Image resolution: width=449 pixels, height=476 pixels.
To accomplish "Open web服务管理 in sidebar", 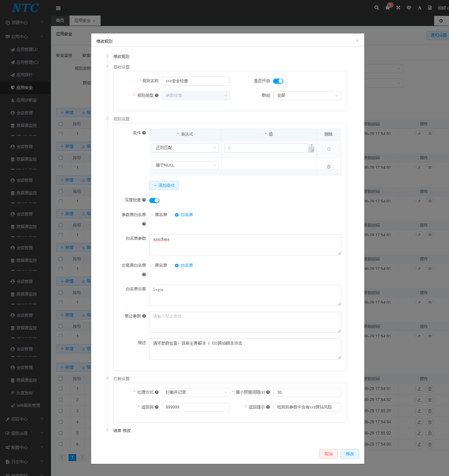I will 25,405.
